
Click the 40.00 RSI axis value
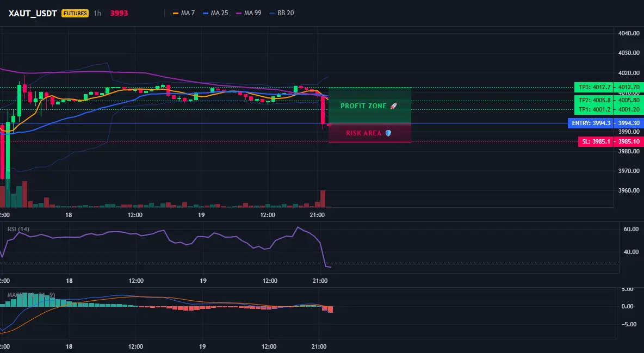pyautogui.click(x=631, y=252)
